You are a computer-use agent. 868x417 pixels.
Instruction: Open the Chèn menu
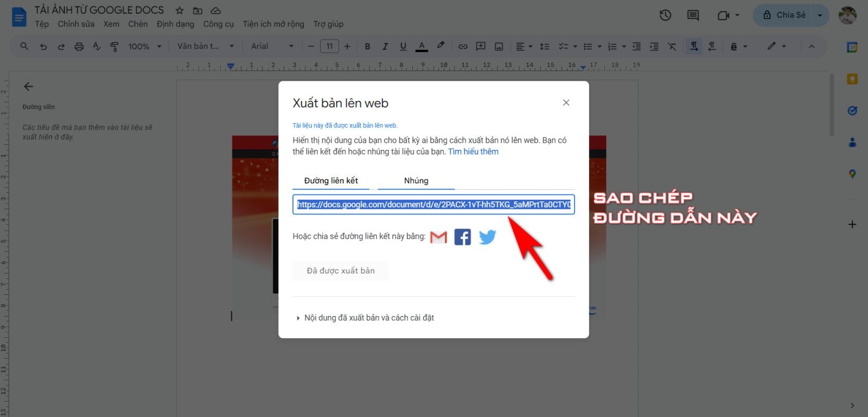138,24
